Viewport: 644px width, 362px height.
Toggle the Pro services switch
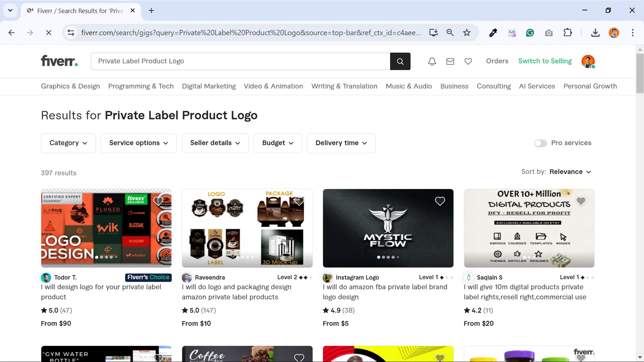540,143
